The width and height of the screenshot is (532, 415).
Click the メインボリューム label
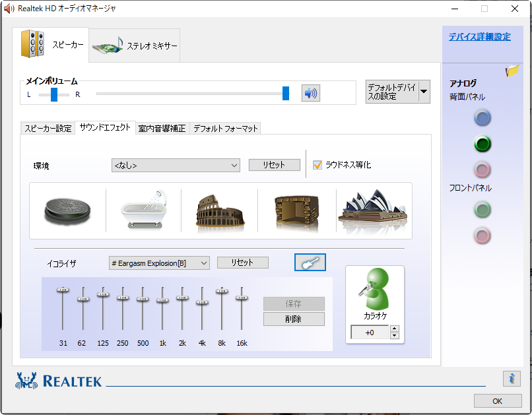click(51, 81)
